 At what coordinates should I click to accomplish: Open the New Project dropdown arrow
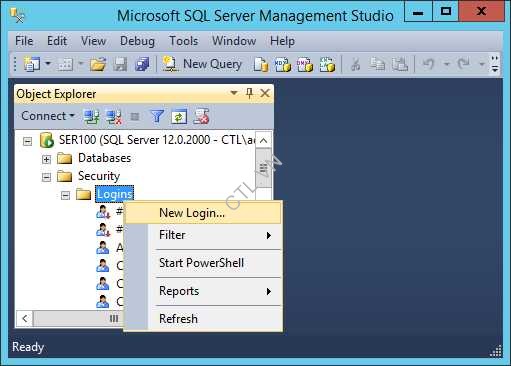pos(48,64)
